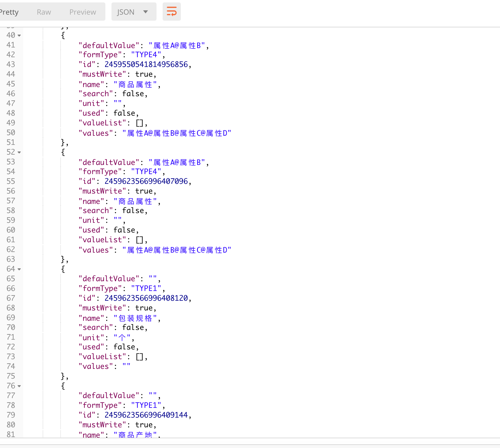Collapse the JSON object at line 64
The width and height of the screenshot is (500, 448).
pos(19,269)
